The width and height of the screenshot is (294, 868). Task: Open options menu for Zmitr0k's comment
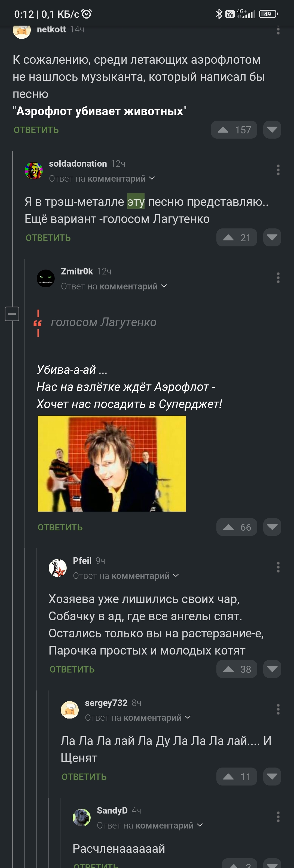[278, 278]
